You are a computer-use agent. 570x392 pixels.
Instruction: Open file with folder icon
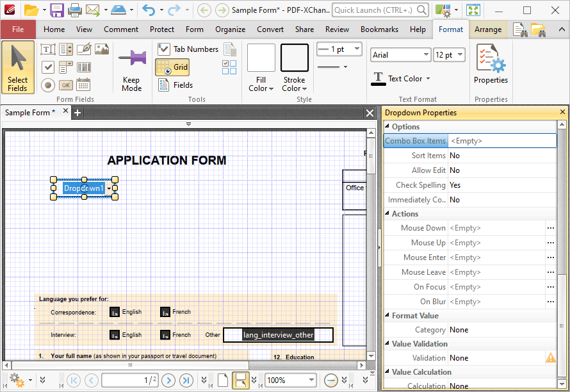31,10
